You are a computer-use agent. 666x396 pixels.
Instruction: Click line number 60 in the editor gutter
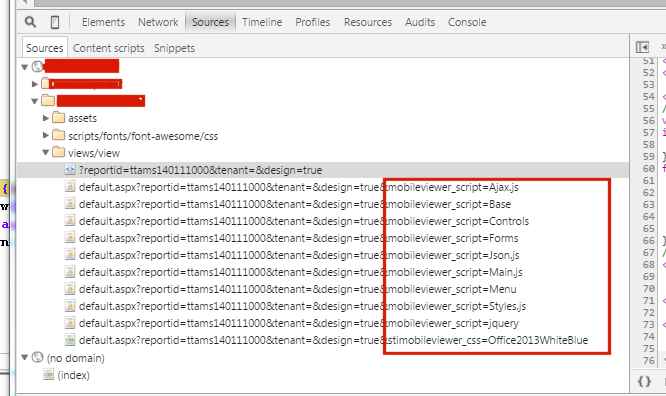point(649,169)
